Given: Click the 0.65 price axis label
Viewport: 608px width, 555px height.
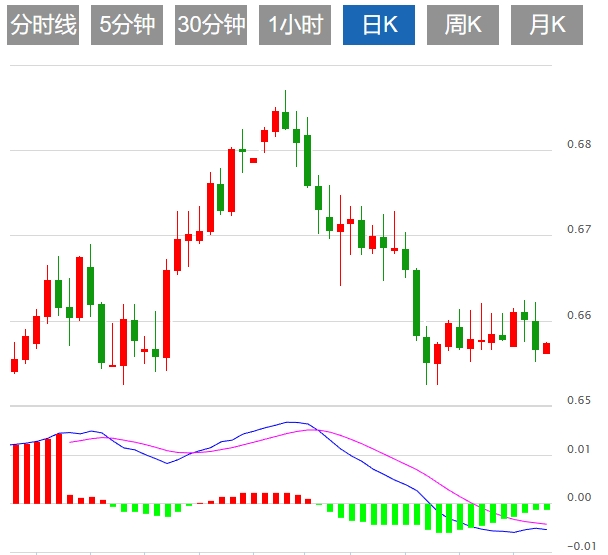Looking at the screenshot, I should coord(579,400).
